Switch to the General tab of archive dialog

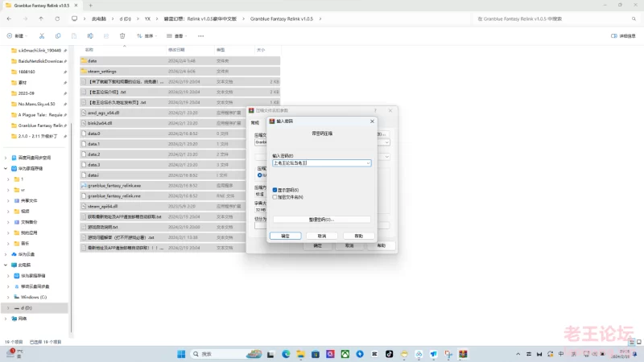point(255,123)
